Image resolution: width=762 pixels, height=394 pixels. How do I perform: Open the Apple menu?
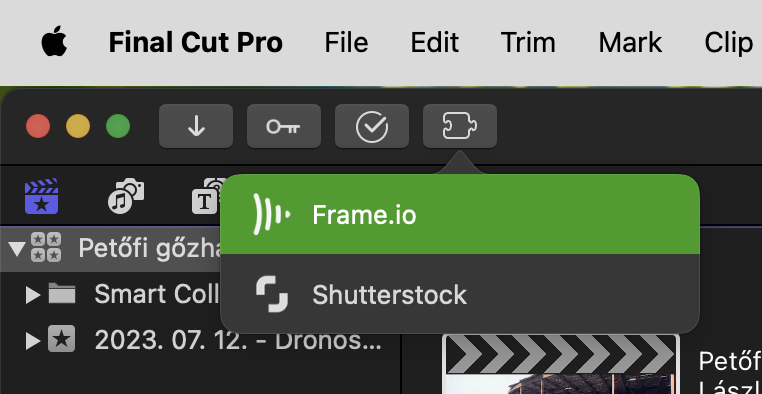(54, 42)
